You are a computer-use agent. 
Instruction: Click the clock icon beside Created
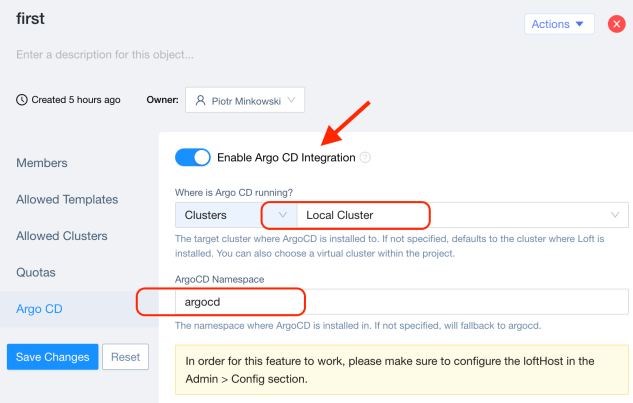[x=22, y=100]
